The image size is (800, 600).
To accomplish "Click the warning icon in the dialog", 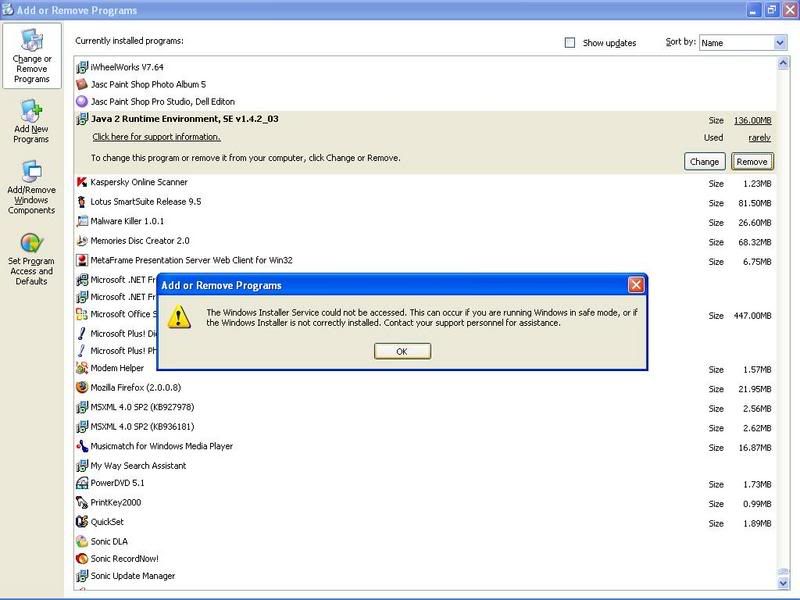I will pyautogui.click(x=179, y=317).
